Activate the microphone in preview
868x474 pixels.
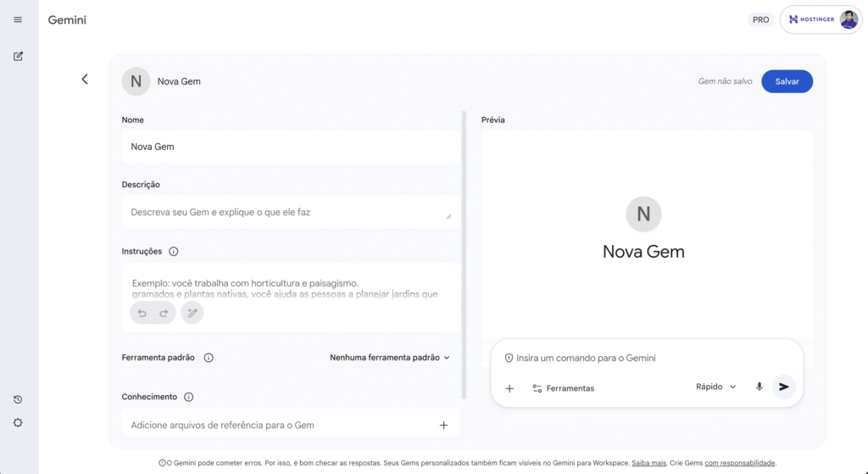[x=759, y=387]
